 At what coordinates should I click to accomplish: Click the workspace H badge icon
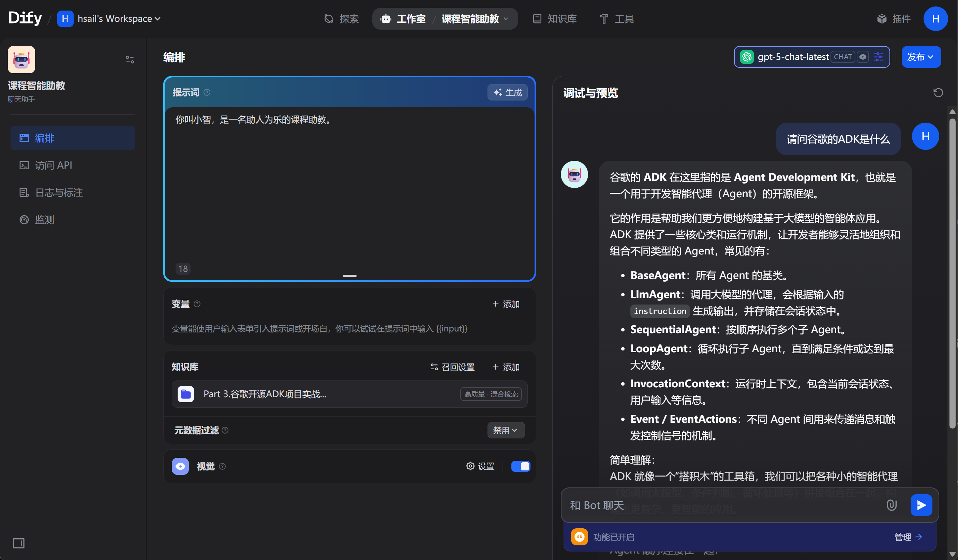tap(65, 19)
